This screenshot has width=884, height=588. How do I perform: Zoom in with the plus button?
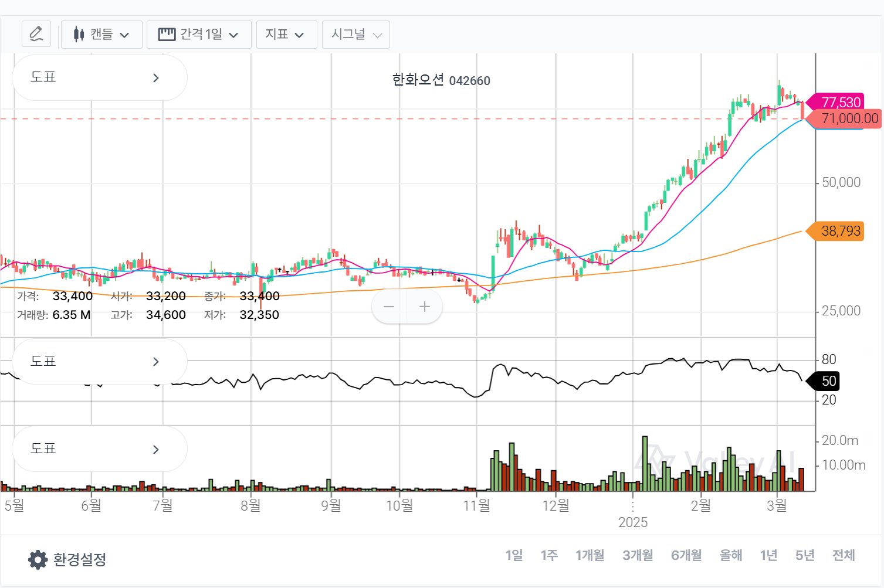click(425, 307)
